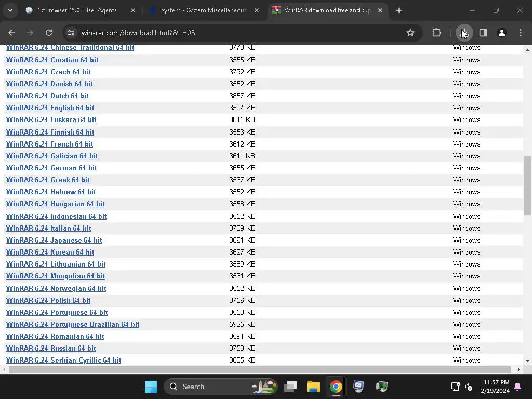Screen dimensions: 532x399
Task: Click scroll up arrow of page
Action: pos(527,50)
